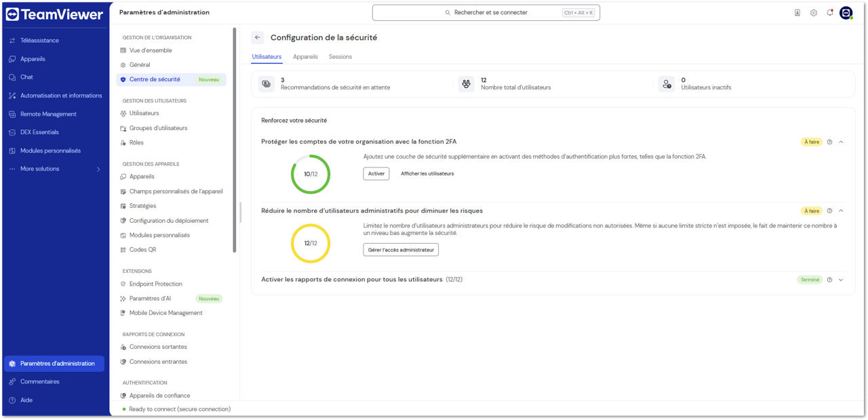
Task: Open the settings gear in the top bar
Action: [x=814, y=13]
